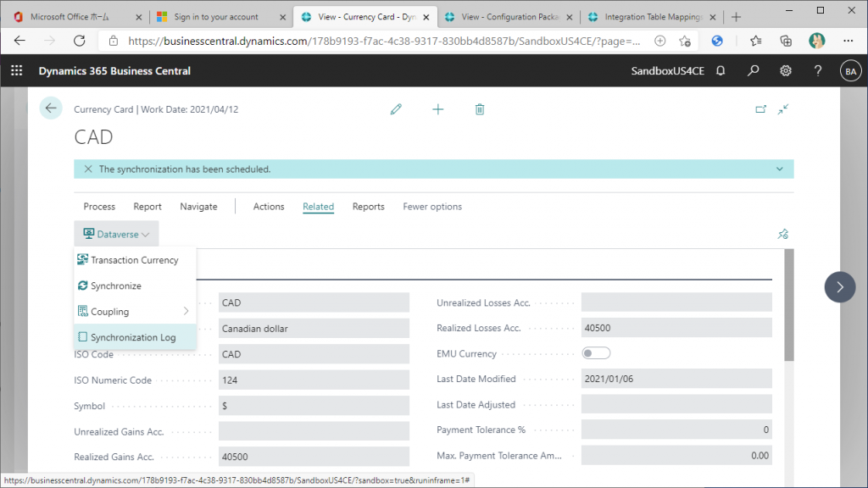
Task: Click the browser address bar URL
Action: (384, 41)
